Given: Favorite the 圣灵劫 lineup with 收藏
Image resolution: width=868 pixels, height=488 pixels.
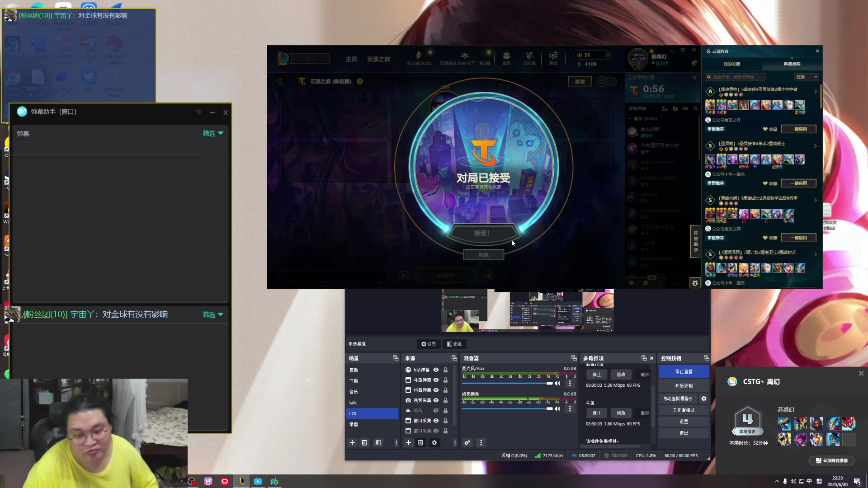Looking at the screenshot, I should (x=770, y=183).
